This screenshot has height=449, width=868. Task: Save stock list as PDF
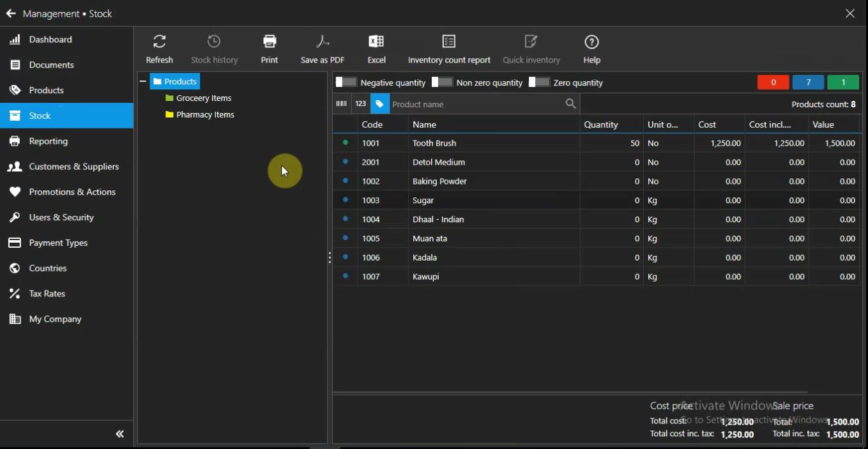click(323, 49)
